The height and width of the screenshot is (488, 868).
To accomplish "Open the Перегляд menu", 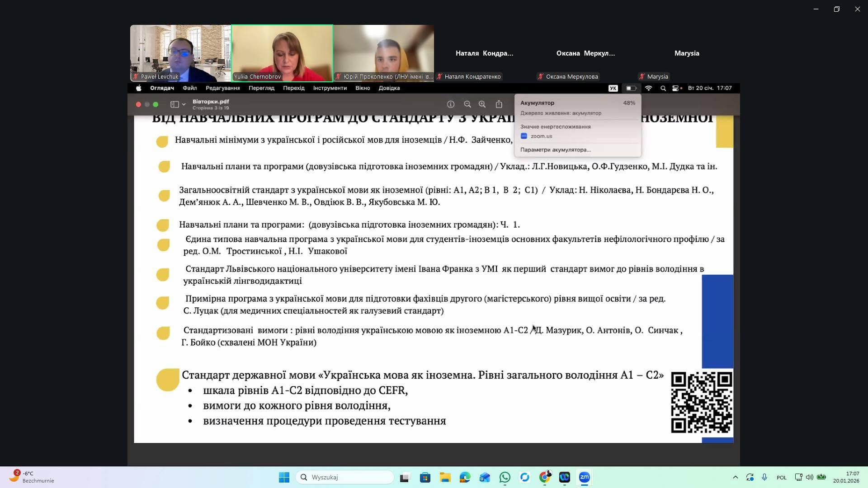I will click(x=261, y=88).
